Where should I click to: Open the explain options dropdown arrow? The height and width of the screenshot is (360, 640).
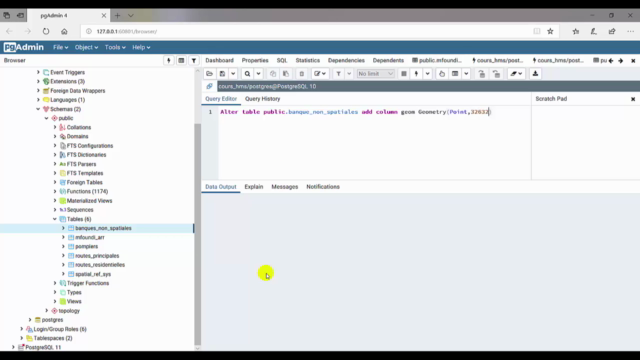(x=466, y=74)
